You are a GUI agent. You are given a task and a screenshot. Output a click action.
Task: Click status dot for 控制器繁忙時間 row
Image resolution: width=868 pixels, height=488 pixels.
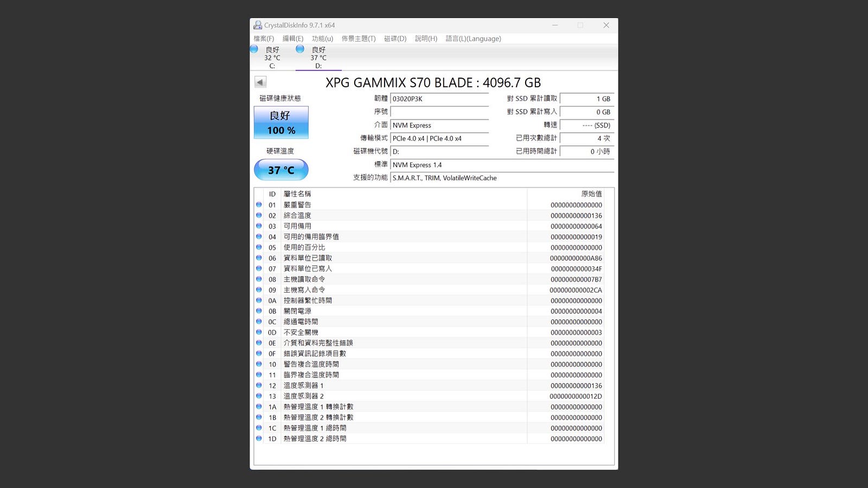tap(259, 300)
